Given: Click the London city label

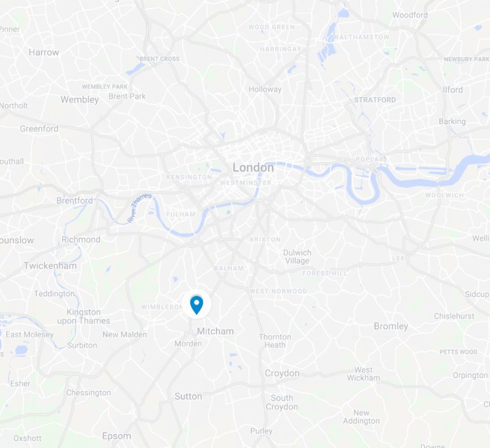Looking at the screenshot, I should [253, 168].
